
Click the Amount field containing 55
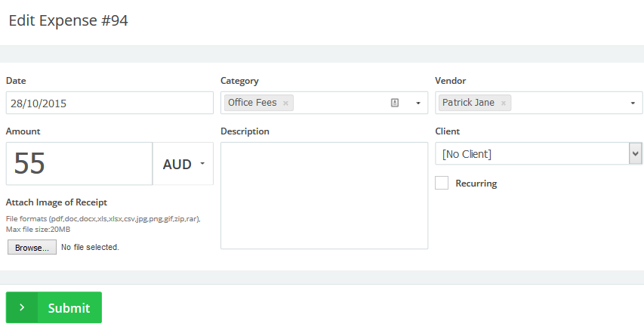(x=79, y=164)
